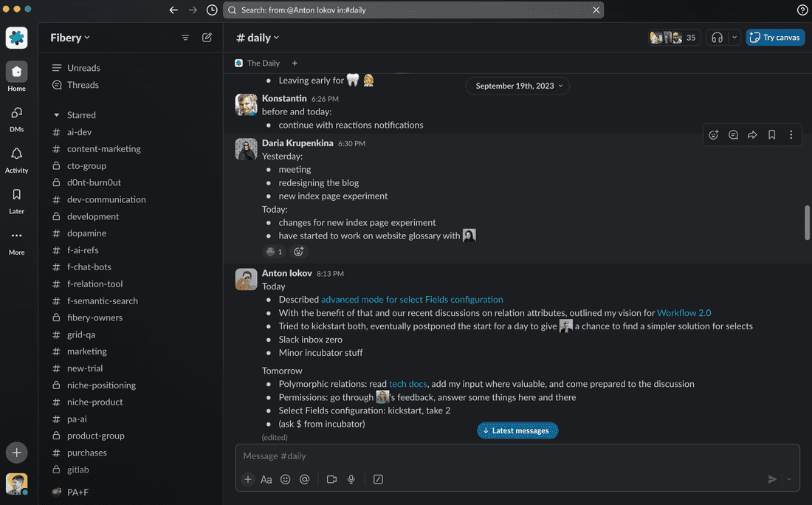The image size is (812, 505).
Task: Mention someone with the @ icon
Action: point(304,479)
